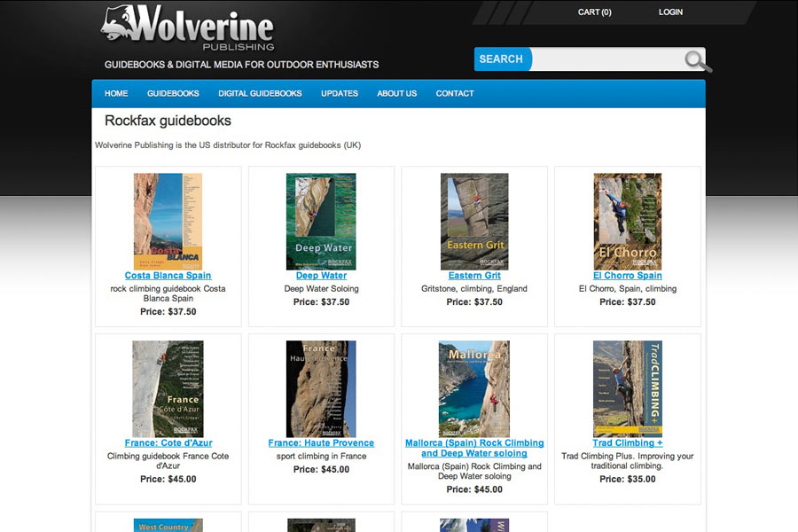Viewport: 798px width, 532px height.
Task: Open the Deep Water book cover
Action: pos(321,222)
